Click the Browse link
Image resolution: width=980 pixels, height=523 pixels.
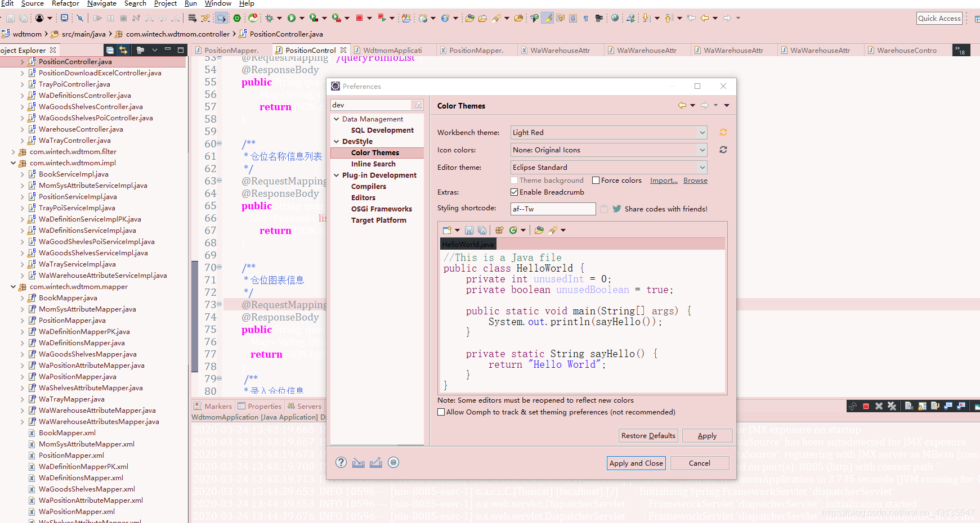(x=695, y=181)
